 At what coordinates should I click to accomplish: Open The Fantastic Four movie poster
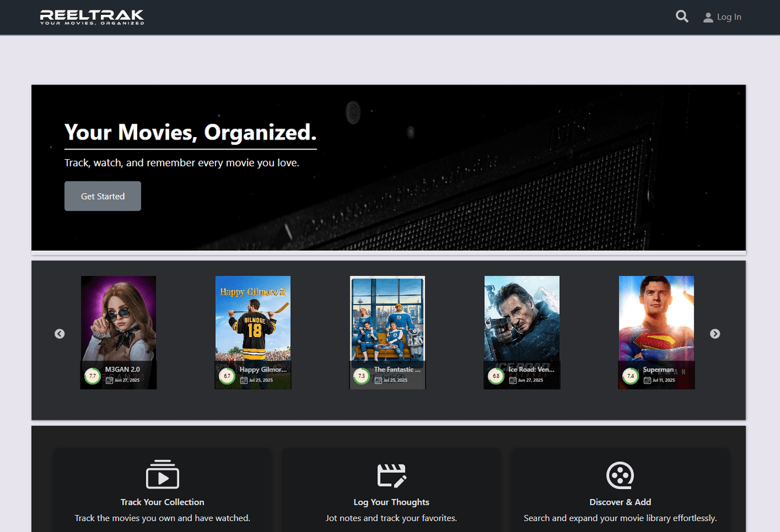click(x=387, y=318)
